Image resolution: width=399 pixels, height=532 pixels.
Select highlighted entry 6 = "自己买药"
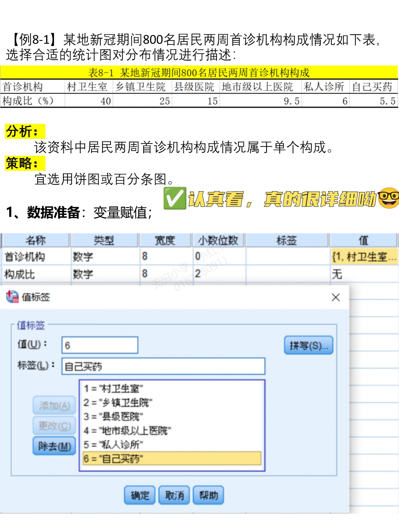pyautogui.click(x=172, y=459)
